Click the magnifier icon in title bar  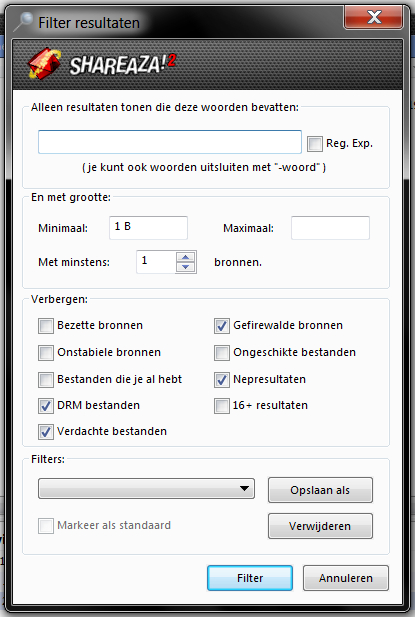[x=23, y=22]
